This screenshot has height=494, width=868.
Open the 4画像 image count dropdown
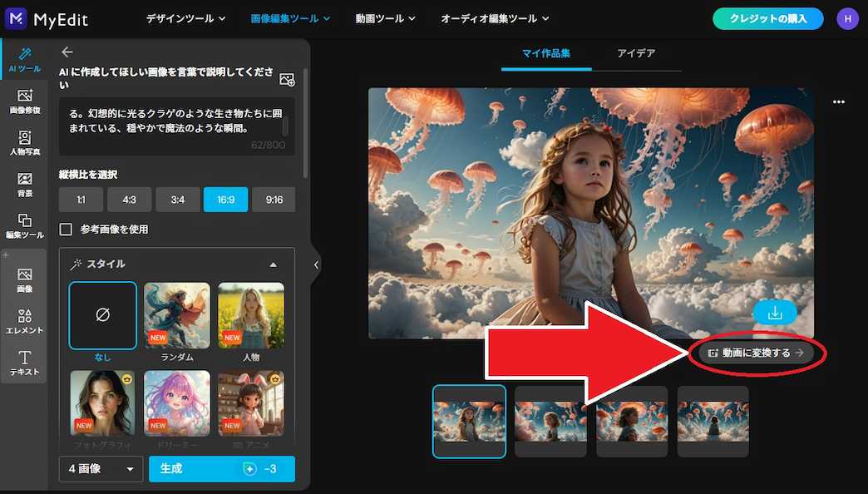[101, 469]
